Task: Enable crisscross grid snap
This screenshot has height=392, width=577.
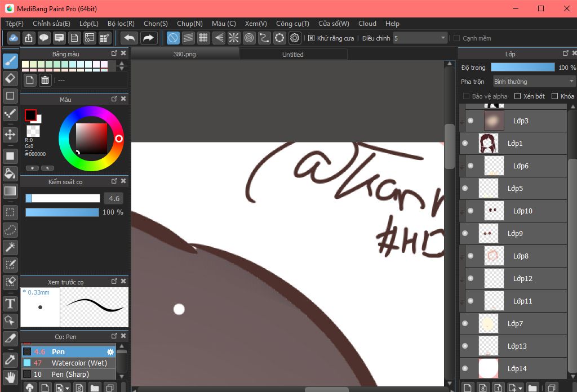Action: pyautogui.click(x=203, y=38)
